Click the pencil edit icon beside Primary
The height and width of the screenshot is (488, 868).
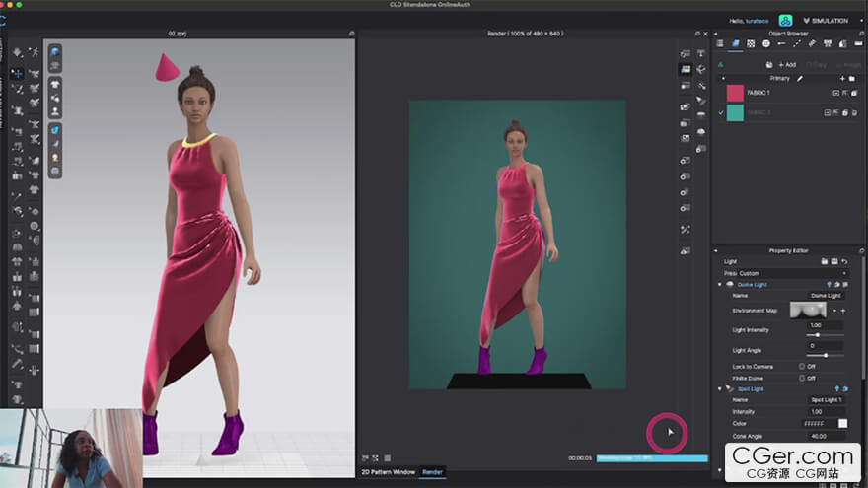(x=800, y=78)
